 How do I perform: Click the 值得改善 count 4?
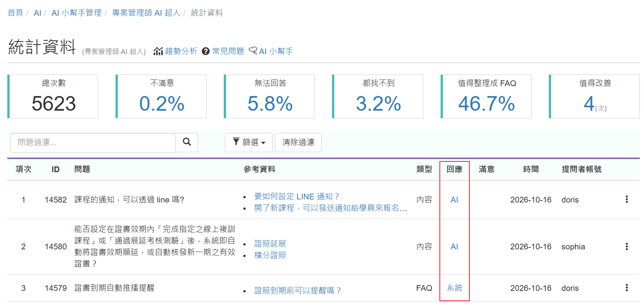(589, 104)
